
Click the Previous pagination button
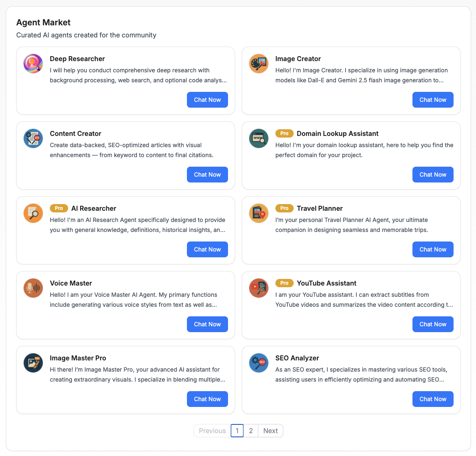pyautogui.click(x=212, y=431)
